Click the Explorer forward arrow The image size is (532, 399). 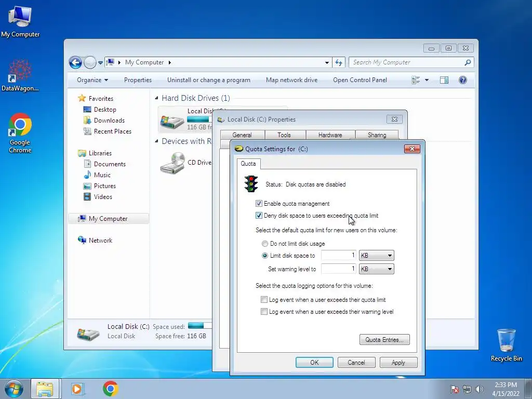[x=90, y=62]
